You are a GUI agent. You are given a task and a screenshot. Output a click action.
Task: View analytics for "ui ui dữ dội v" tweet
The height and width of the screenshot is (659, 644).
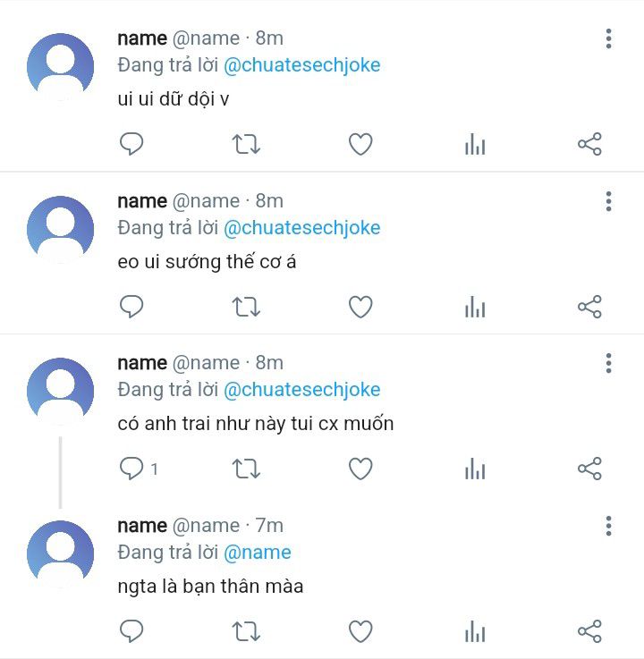475,144
